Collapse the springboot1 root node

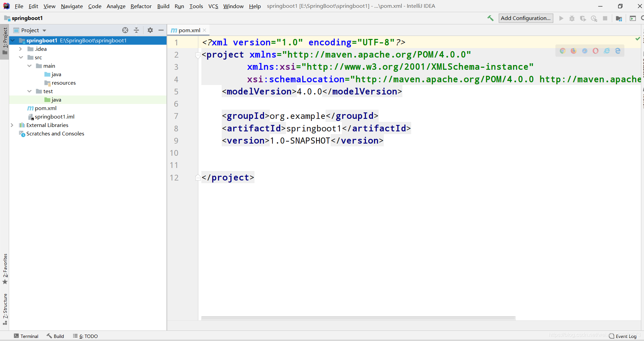13,40
